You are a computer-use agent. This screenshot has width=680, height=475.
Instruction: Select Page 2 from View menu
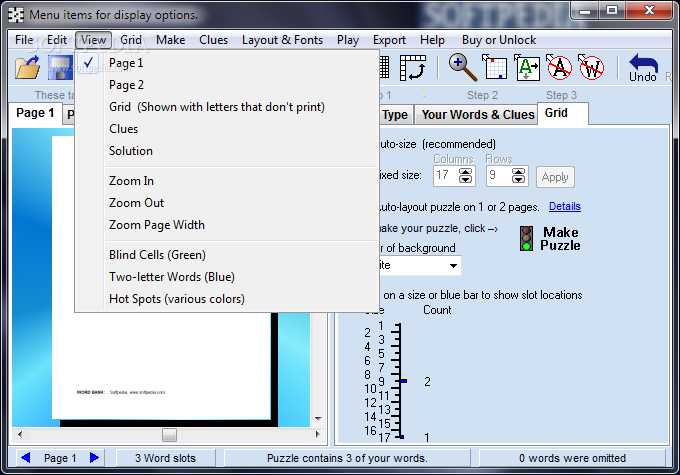tap(226, 85)
